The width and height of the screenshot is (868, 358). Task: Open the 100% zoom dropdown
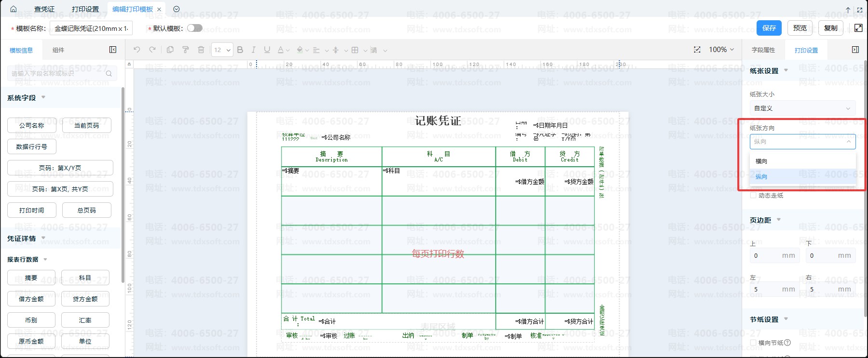click(721, 50)
